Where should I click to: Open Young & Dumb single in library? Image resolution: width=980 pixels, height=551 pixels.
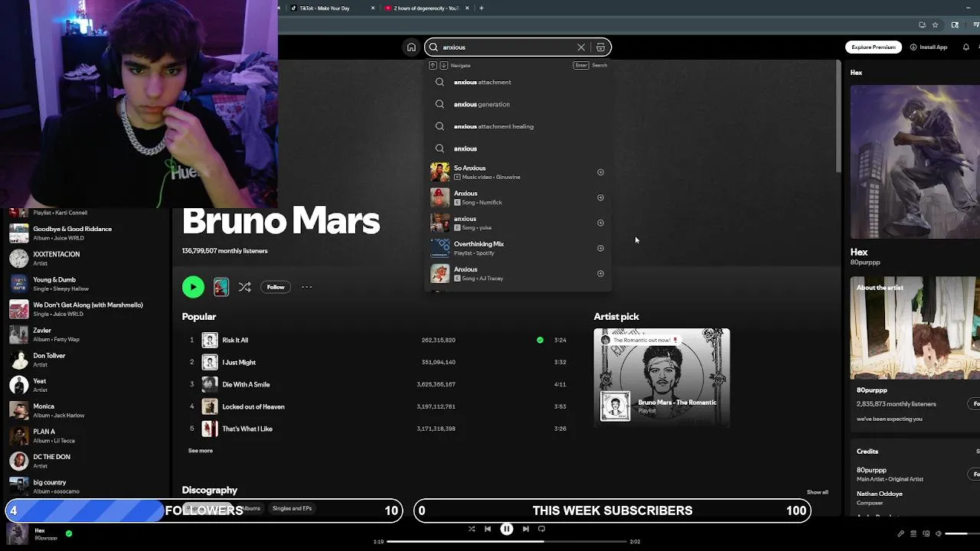(x=84, y=283)
